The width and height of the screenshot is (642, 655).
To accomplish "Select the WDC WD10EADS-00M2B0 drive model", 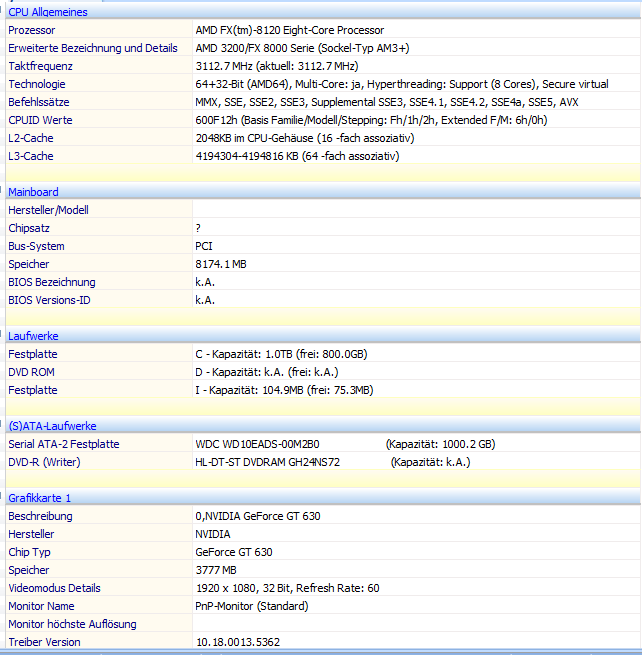I will point(257,444).
